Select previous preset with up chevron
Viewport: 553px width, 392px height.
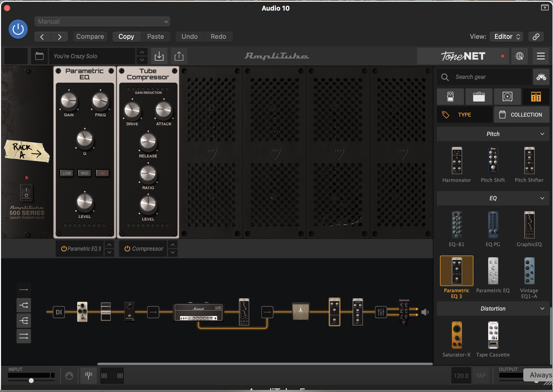pyautogui.click(x=142, y=52)
